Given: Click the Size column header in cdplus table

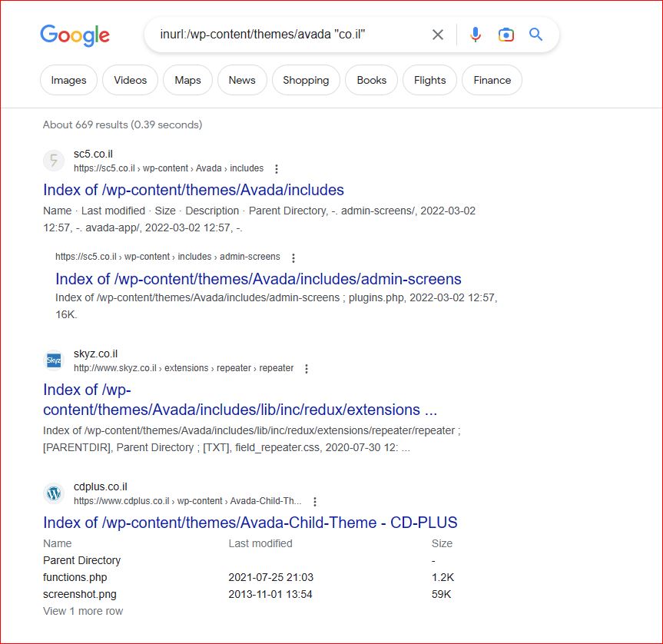Looking at the screenshot, I should [x=442, y=543].
